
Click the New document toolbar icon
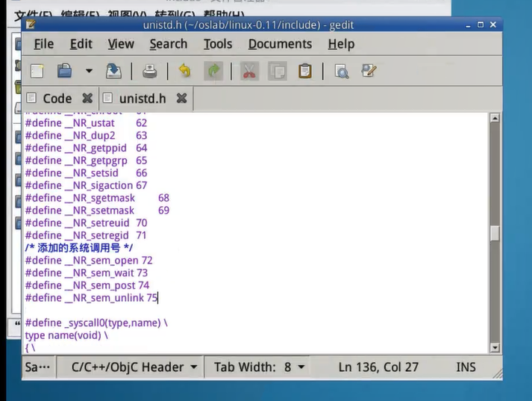pyautogui.click(x=37, y=71)
